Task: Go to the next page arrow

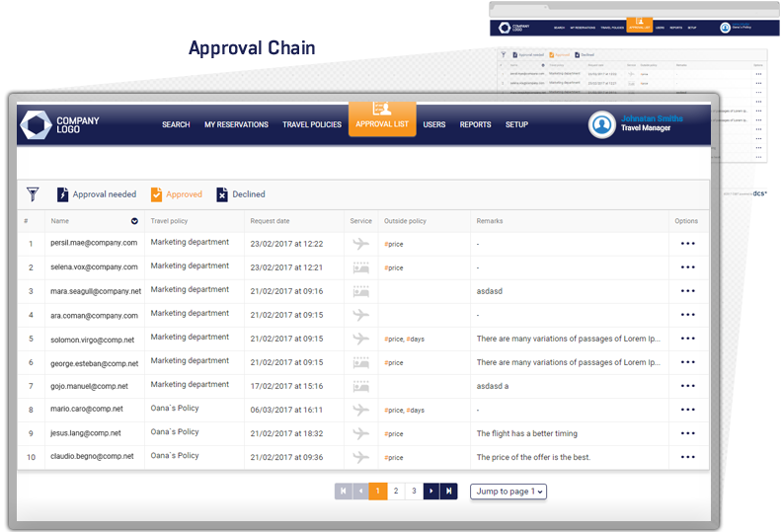Action: (x=430, y=491)
